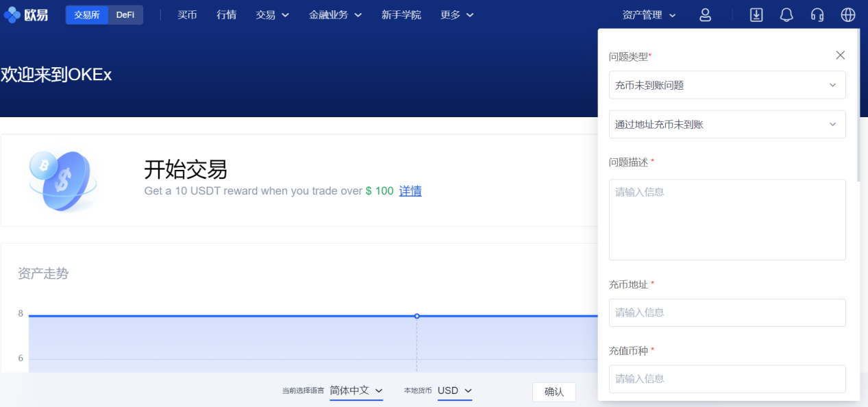This screenshot has width=868, height=407.
Task: Open the 买币 menu item
Action: pyautogui.click(x=187, y=15)
